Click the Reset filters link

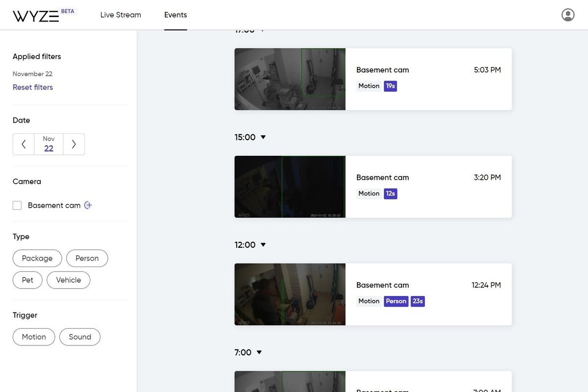pos(33,87)
